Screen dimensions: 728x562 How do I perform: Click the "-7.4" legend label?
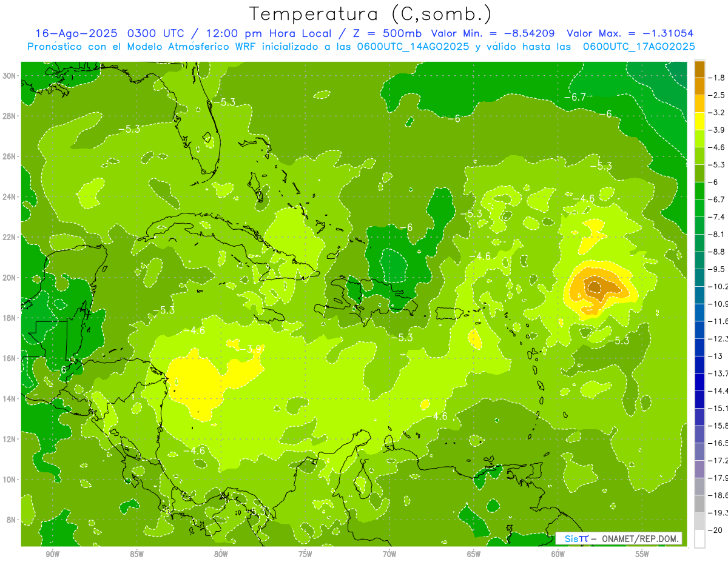[718, 217]
